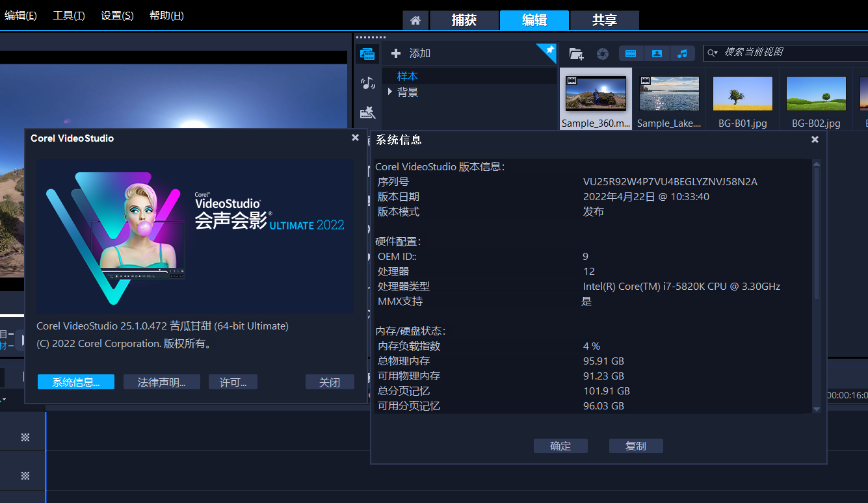868x503 pixels.
Task: Click the 系统信息... button
Action: pyautogui.click(x=76, y=382)
